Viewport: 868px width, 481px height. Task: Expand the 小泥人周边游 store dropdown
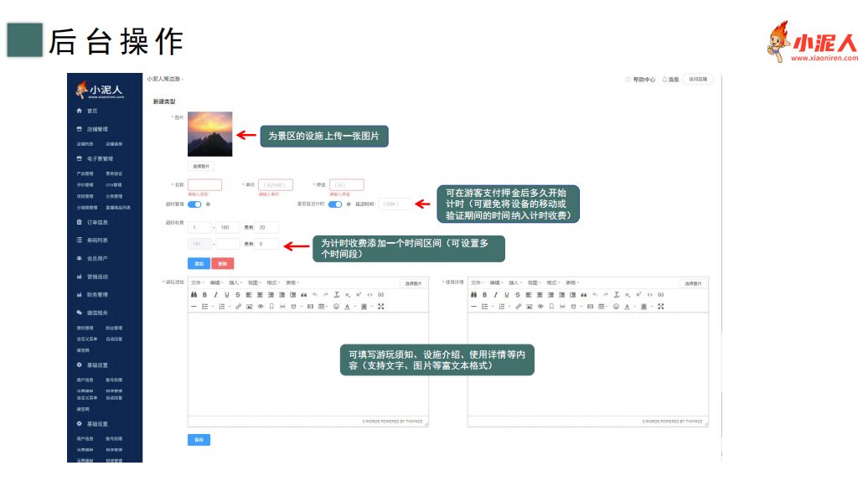coord(166,79)
